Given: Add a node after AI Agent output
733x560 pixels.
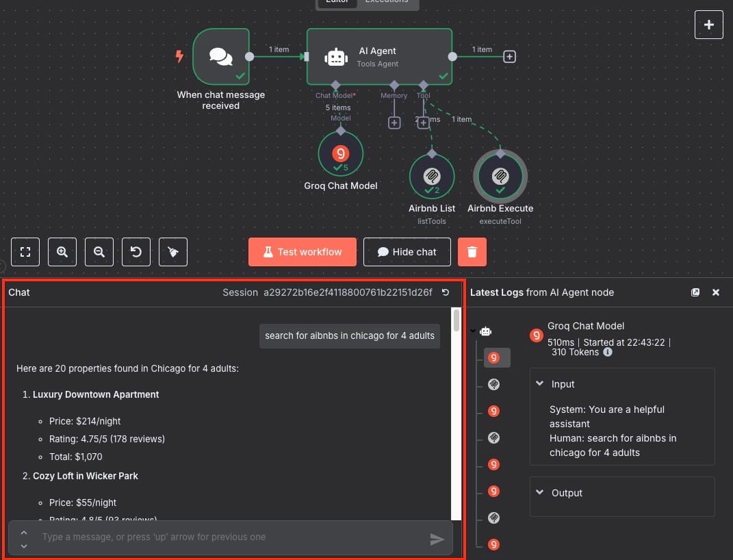Looking at the screenshot, I should click(509, 57).
